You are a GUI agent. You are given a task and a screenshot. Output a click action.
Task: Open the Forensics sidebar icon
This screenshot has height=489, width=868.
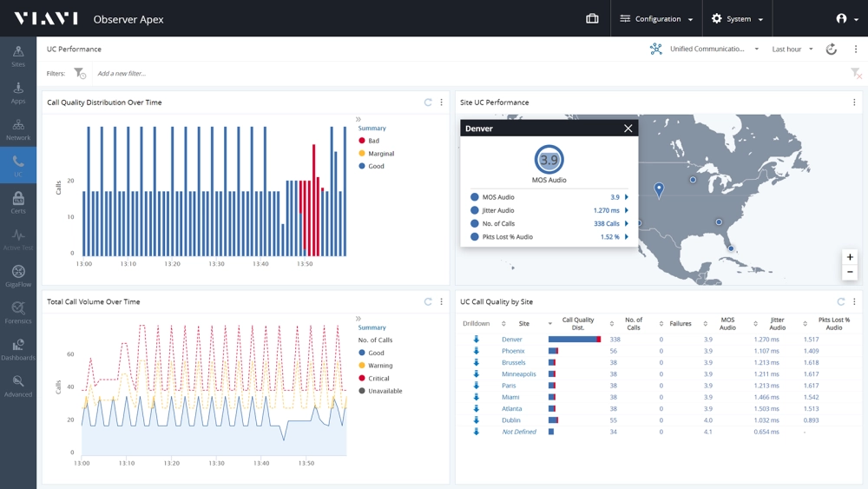click(18, 313)
